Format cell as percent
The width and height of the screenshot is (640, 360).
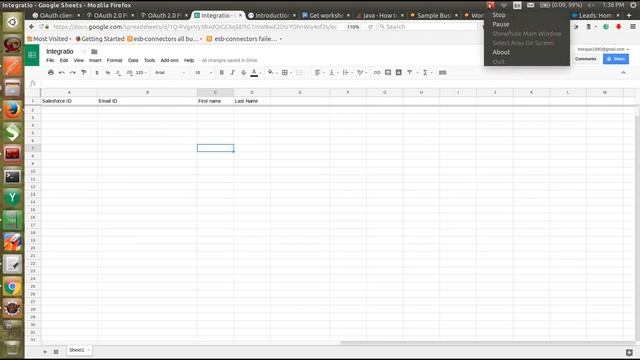[x=108, y=72]
